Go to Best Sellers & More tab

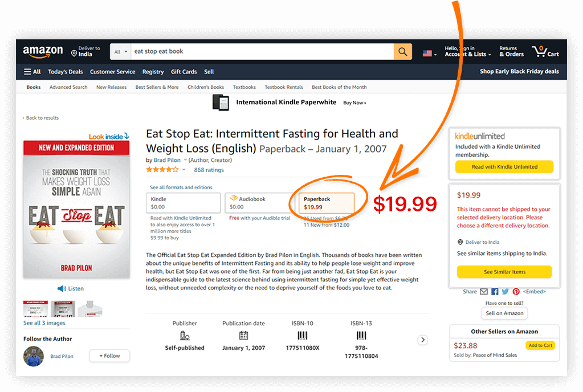157,87
